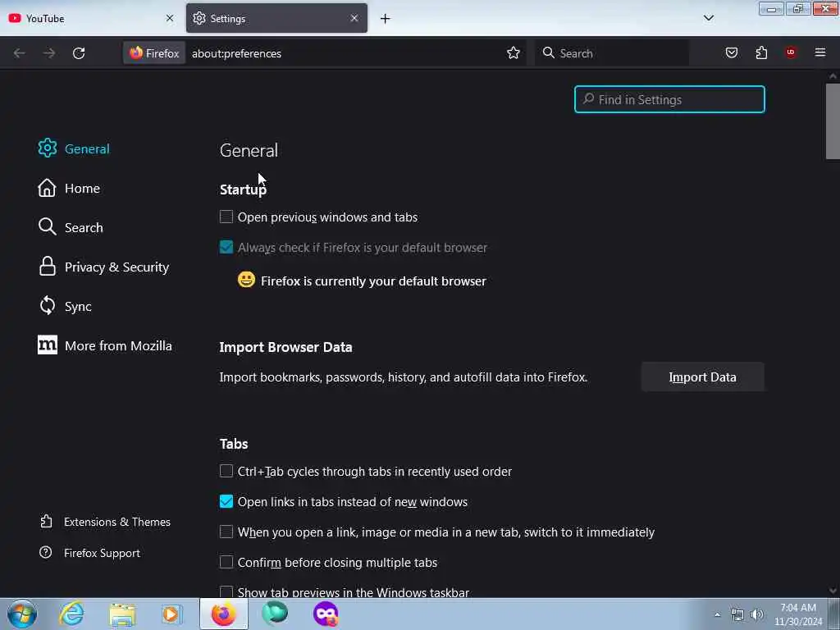The image size is (840, 630).
Task: Launch Internet Explorer from taskbar
Action: click(71, 614)
